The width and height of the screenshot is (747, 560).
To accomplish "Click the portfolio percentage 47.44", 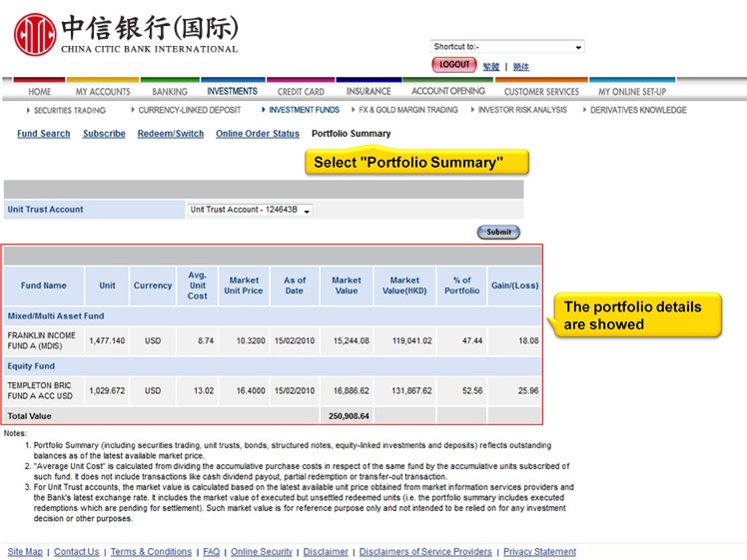I will click(x=472, y=341).
